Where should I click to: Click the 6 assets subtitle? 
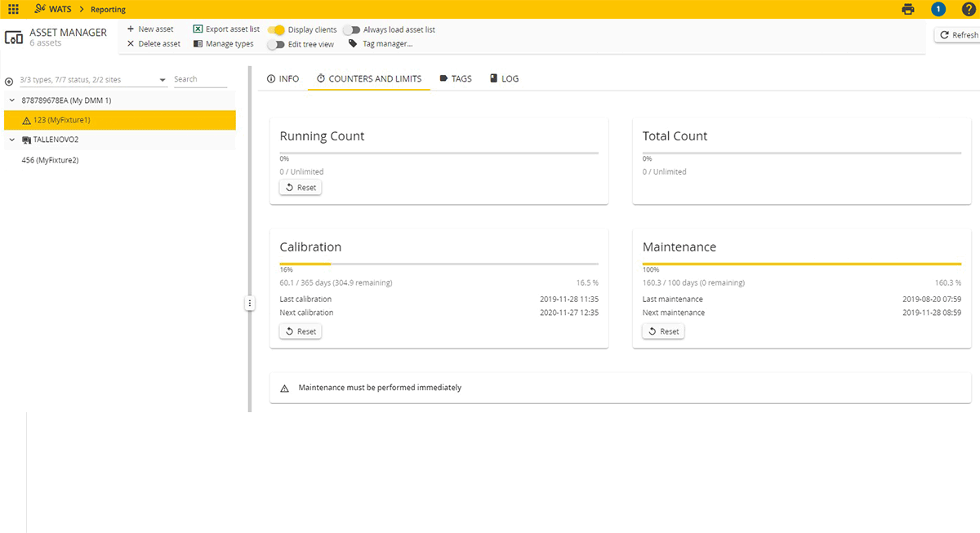click(x=46, y=43)
